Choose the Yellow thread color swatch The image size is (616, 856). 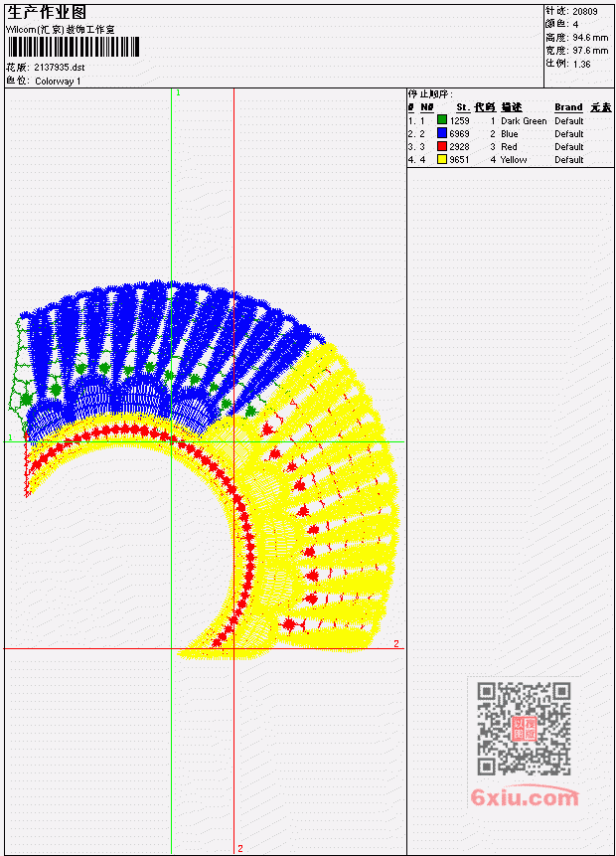click(442, 159)
